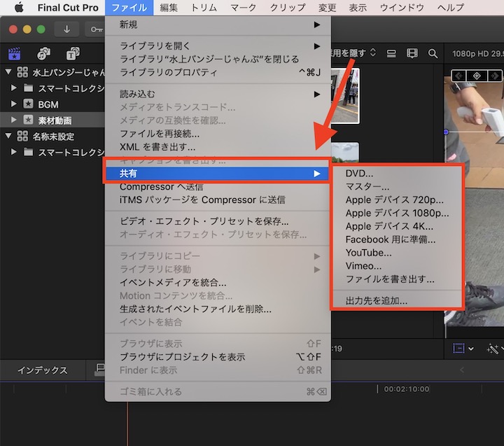Open the dropdown chevron beside transform tool

click(x=471, y=349)
